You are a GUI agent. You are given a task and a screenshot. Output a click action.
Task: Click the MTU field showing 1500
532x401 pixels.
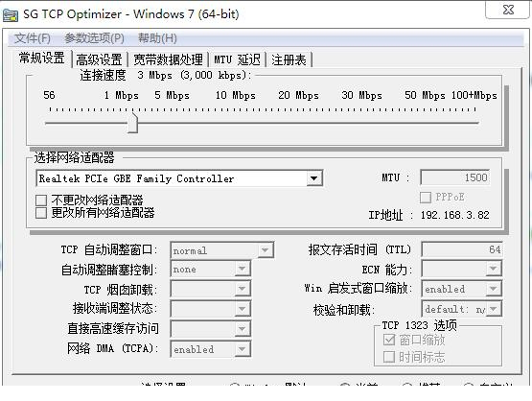tap(455, 177)
